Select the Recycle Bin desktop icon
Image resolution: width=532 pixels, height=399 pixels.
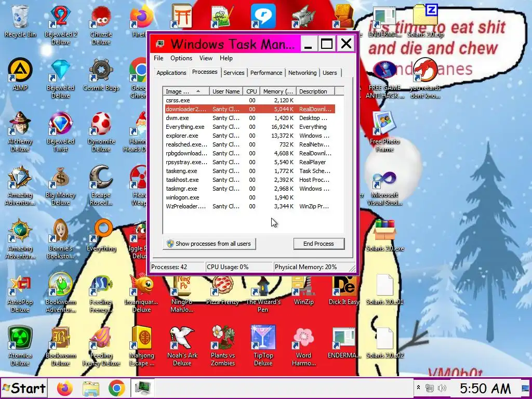(20, 21)
